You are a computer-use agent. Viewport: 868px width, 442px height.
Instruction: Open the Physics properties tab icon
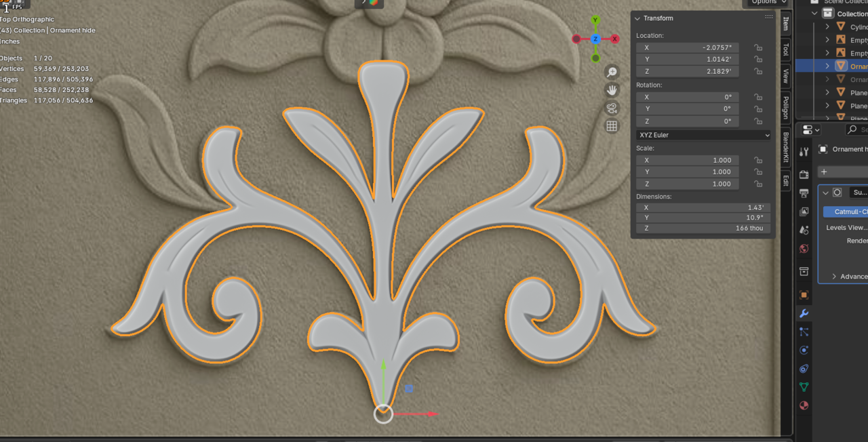point(804,350)
